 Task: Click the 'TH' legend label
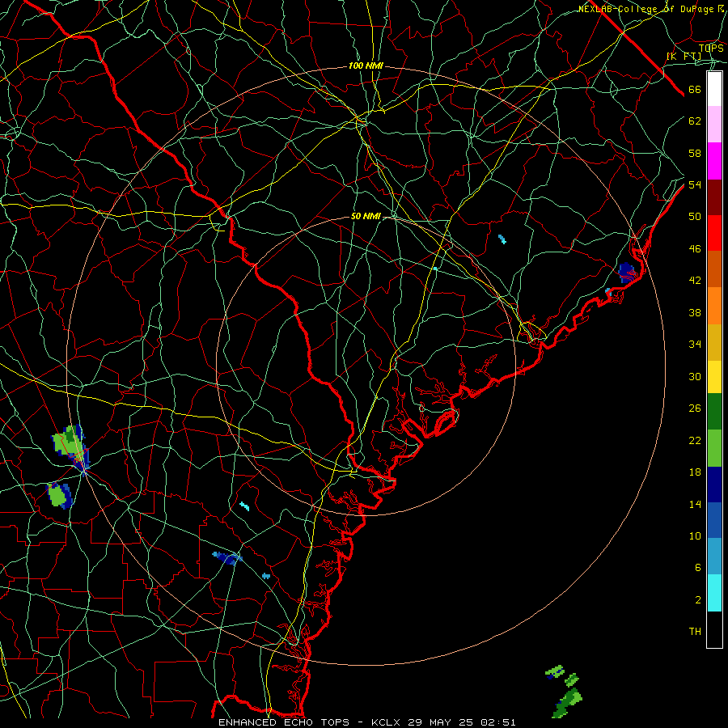tap(695, 632)
